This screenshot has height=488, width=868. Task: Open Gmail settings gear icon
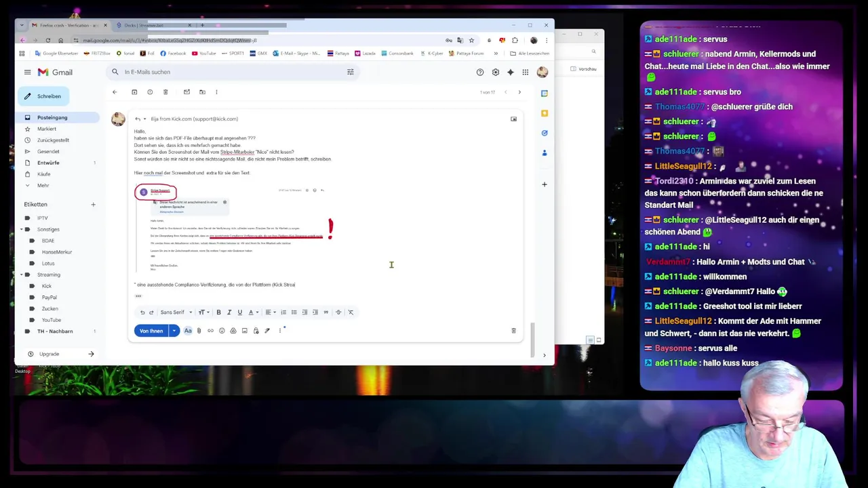tap(496, 72)
